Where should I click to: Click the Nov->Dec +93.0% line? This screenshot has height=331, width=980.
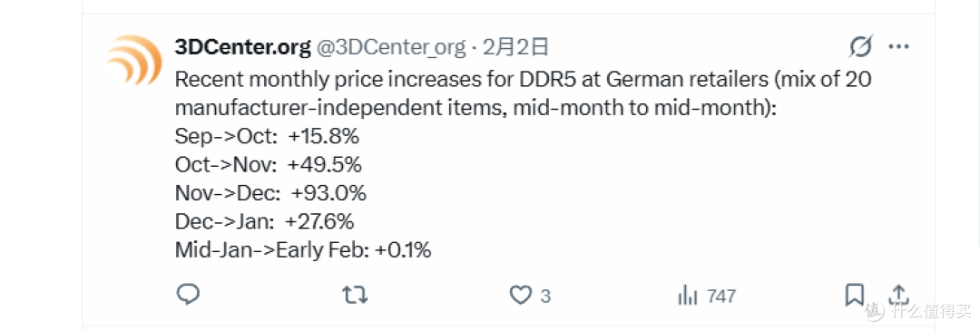270,193
